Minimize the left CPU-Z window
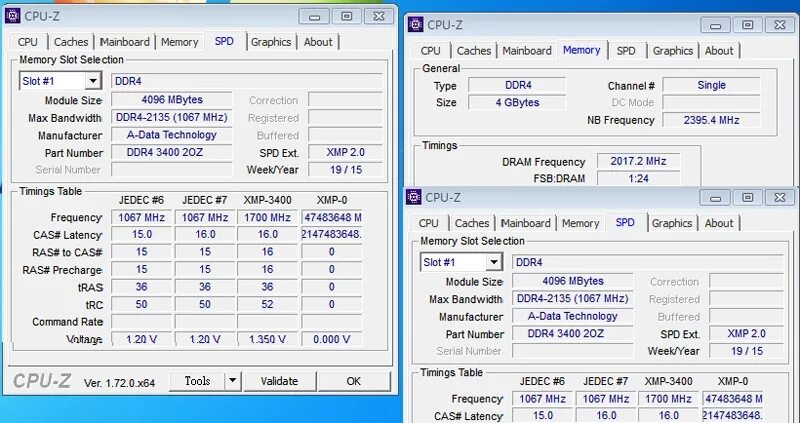Screen dimensions: 800x423 point(314,16)
